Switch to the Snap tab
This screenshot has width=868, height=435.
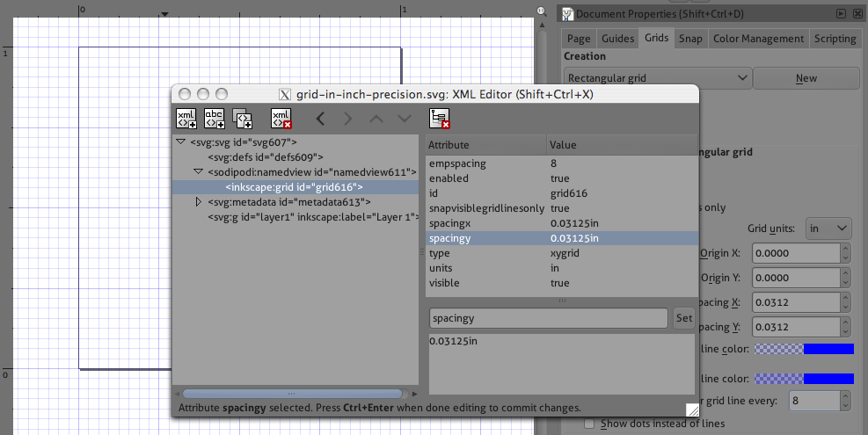point(690,39)
